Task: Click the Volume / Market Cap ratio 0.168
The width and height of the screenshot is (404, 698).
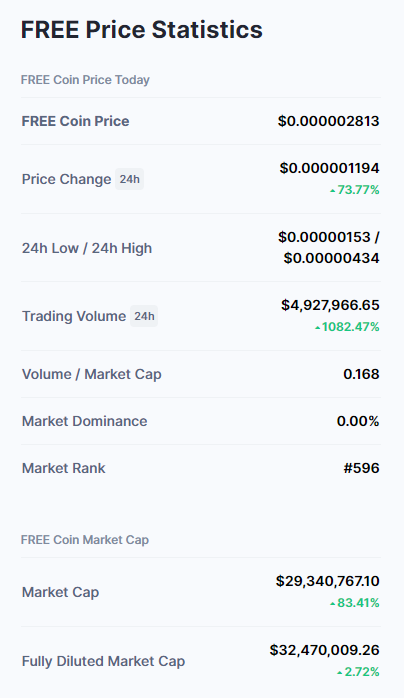Action: coord(361,374)
